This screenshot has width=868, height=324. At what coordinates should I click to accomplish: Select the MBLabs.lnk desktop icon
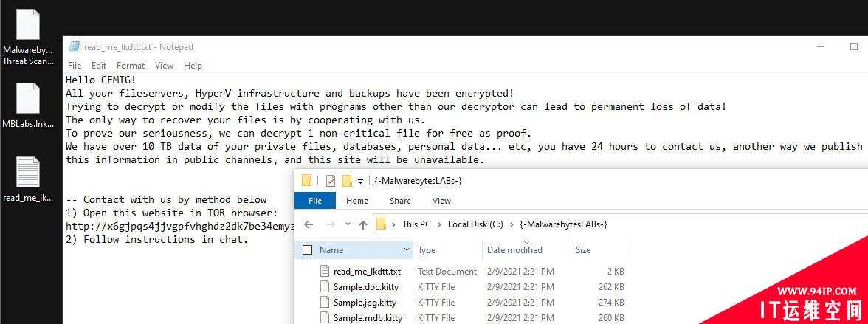(x=28, y=106)
